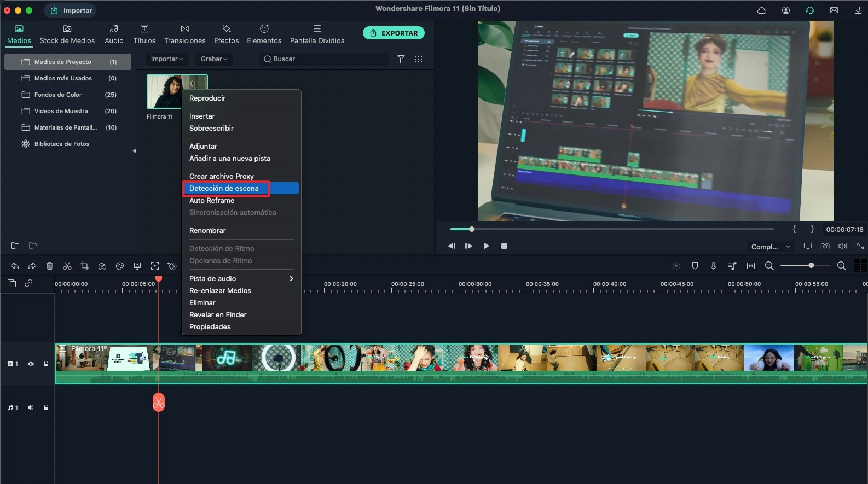Screen dimensions: 868x484
Task: Expand preview to fullscreen arrows icon
Action: tap(860, 246)
